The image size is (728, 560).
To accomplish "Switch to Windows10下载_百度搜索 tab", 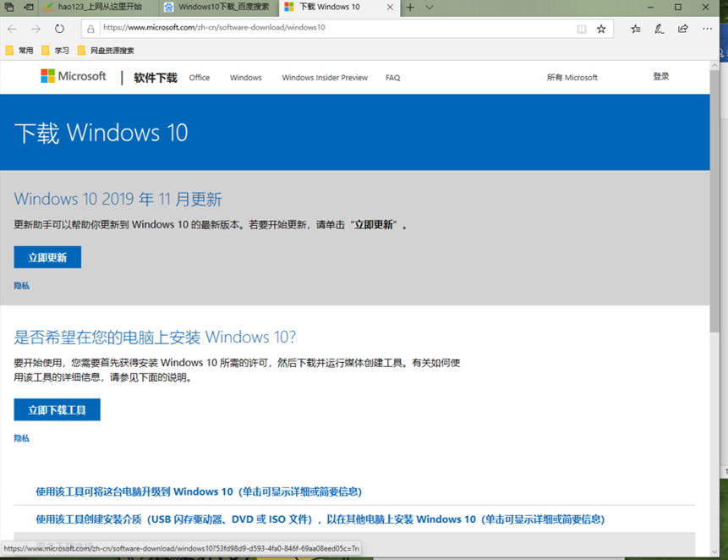I will pos(219,7).
